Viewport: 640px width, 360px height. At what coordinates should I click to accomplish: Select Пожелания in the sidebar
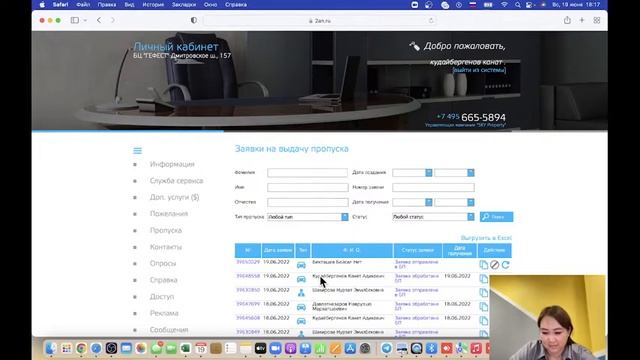[169, 214]
